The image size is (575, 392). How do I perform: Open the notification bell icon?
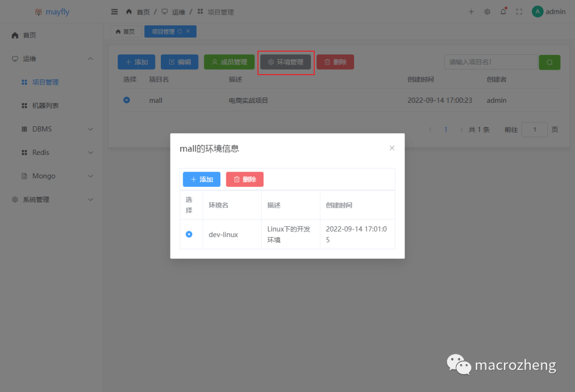point(503,12)
